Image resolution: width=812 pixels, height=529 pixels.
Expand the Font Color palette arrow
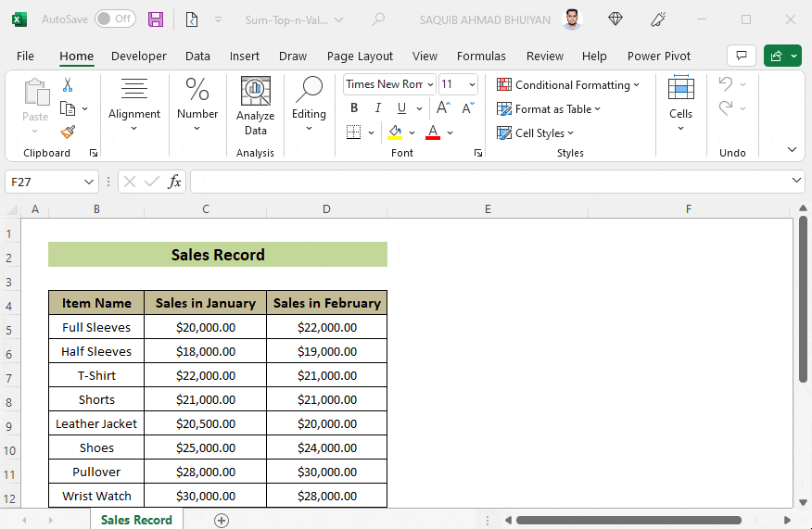[x=450, y=133]
